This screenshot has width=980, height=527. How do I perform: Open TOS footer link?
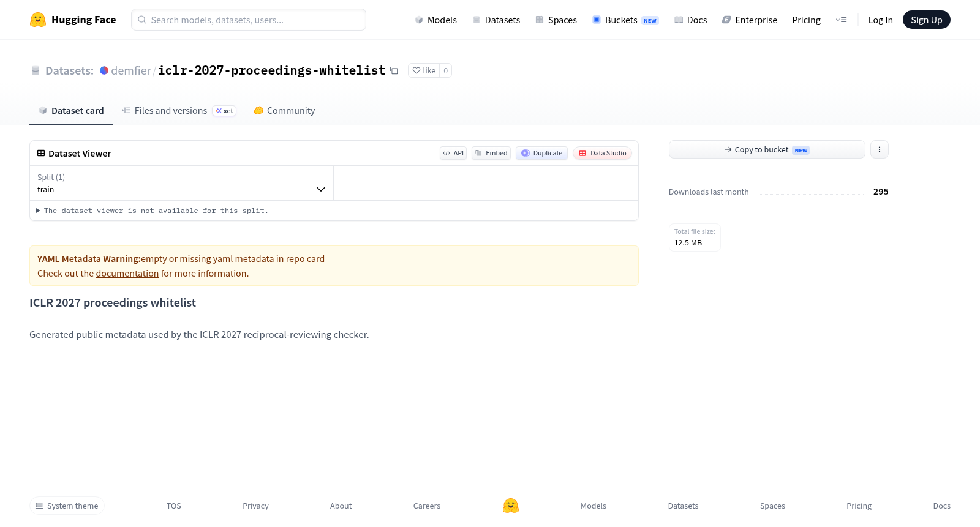[x=174, y=506]
